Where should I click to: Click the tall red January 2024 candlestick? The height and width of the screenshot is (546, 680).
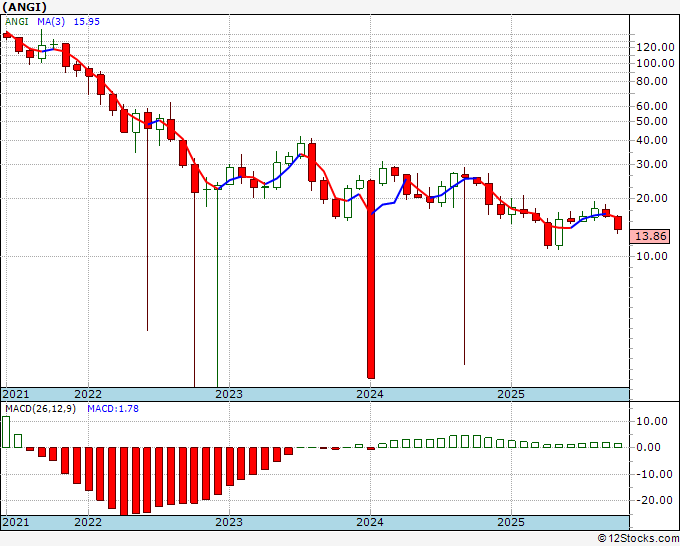click(371, 279)
